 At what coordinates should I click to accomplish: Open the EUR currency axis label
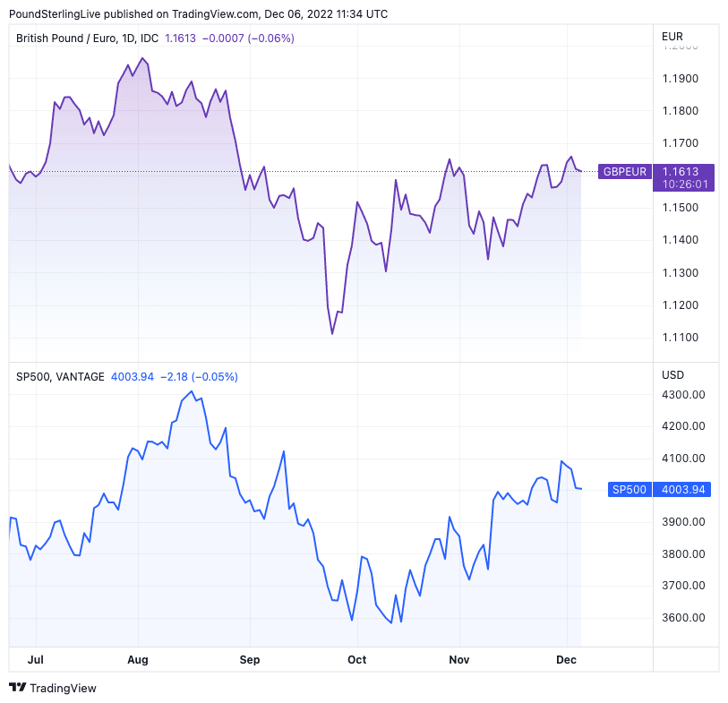(672, 37)
